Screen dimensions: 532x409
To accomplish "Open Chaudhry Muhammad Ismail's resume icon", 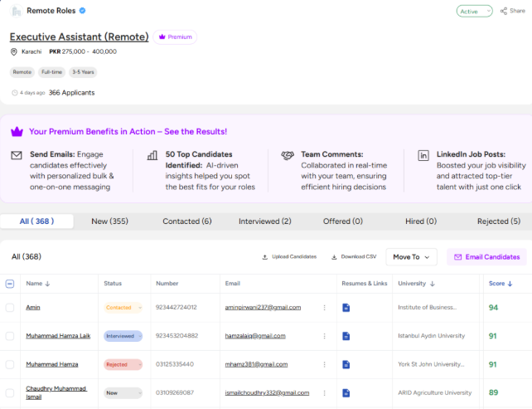I will pyautogui.click(x=346, y=392).
